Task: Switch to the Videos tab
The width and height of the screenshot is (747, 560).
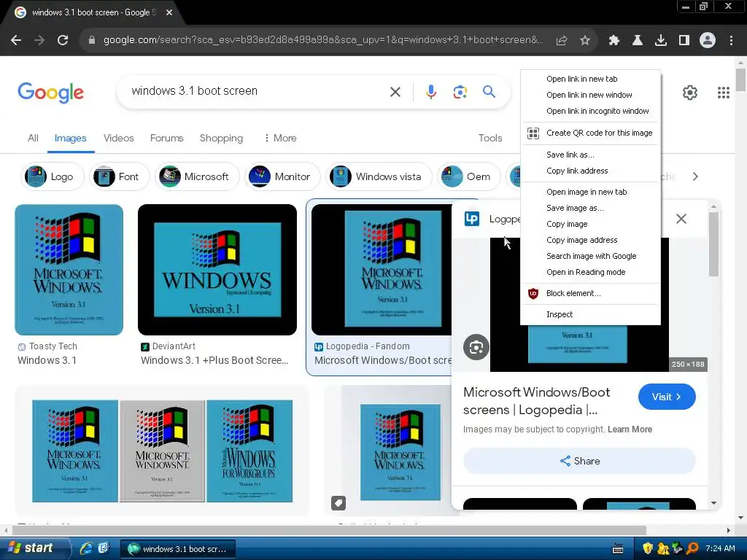Action: click(x=119, y=138)
